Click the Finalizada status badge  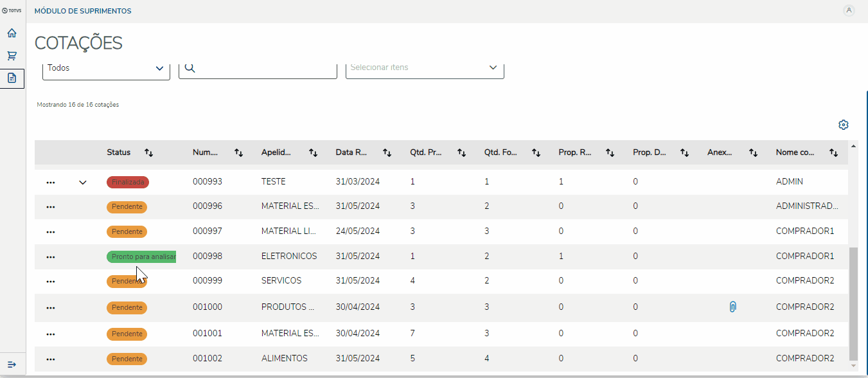(x=128, y=183)
